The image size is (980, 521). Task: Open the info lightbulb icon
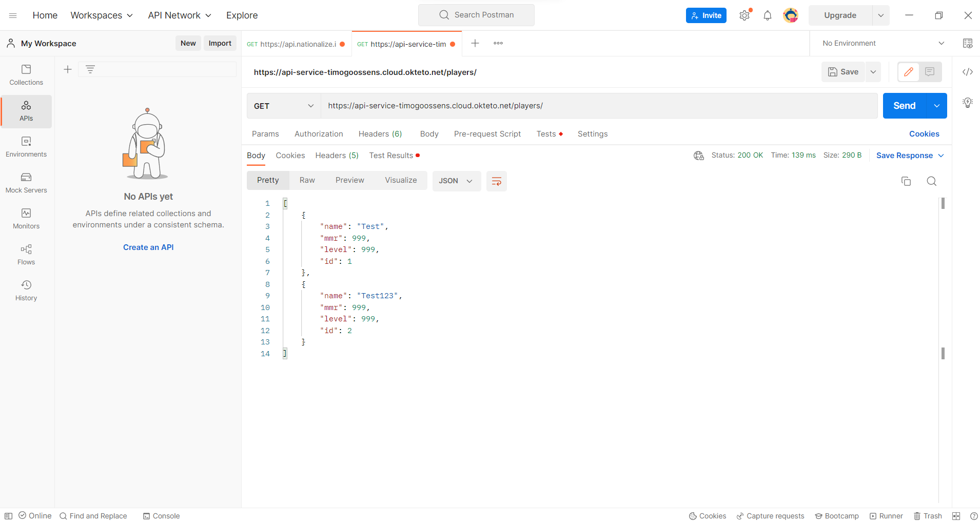pos(968,103)
